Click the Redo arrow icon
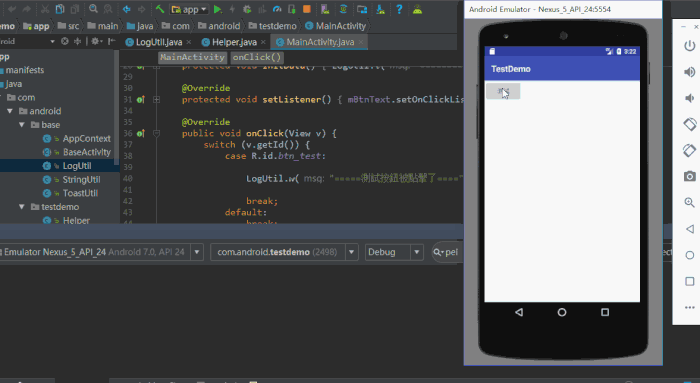The width and height of the screenshot is (700, 383). coord(26,9)
